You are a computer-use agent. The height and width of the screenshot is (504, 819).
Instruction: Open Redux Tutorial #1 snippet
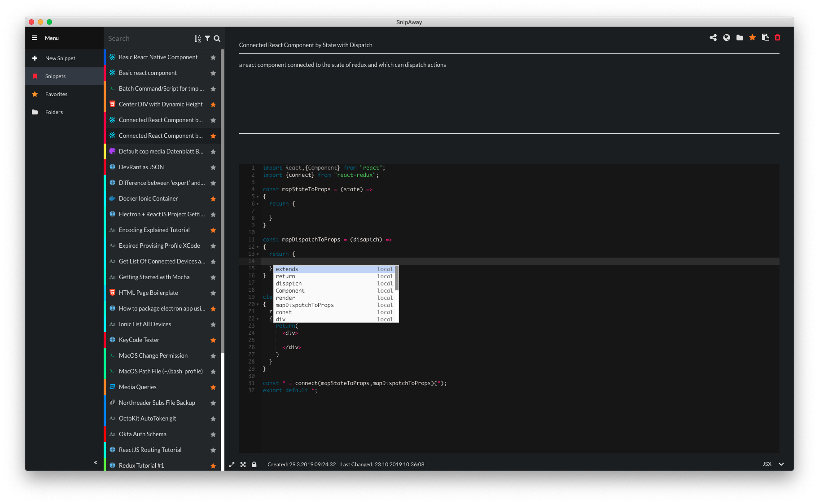pyautogui.click(x=162, y=465)
